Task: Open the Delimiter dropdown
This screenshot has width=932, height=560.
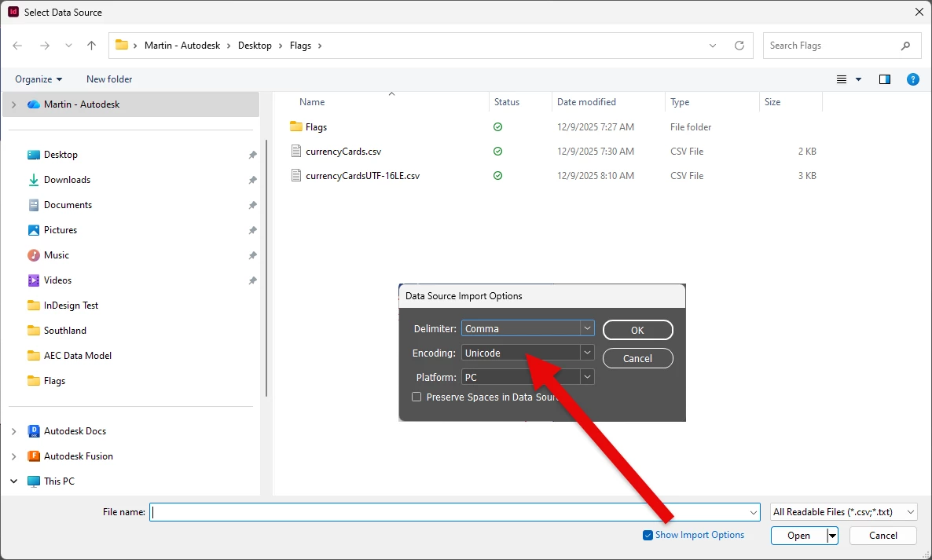Action: click(x=528, y=328)
